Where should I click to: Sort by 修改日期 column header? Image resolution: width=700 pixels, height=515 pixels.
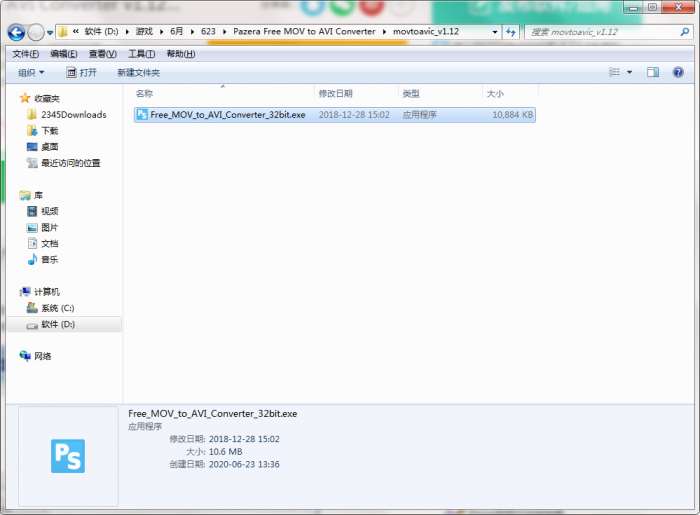[335, 93]
